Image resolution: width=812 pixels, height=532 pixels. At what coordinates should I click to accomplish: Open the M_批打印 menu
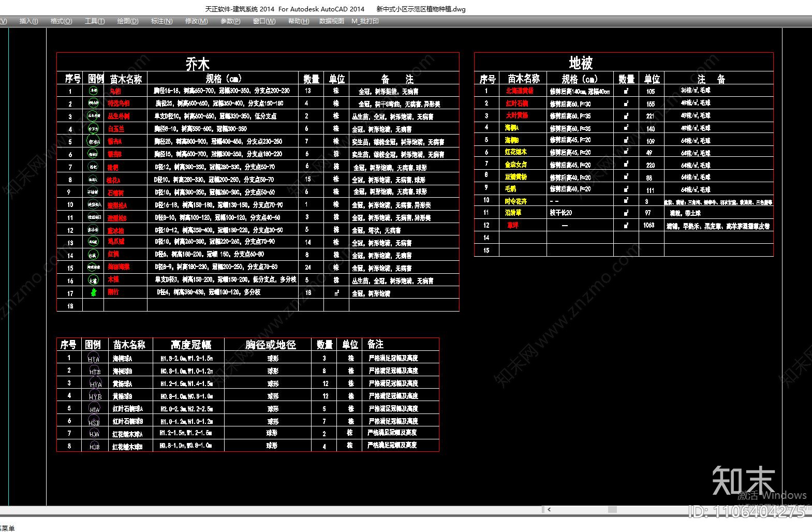(365, 21)
